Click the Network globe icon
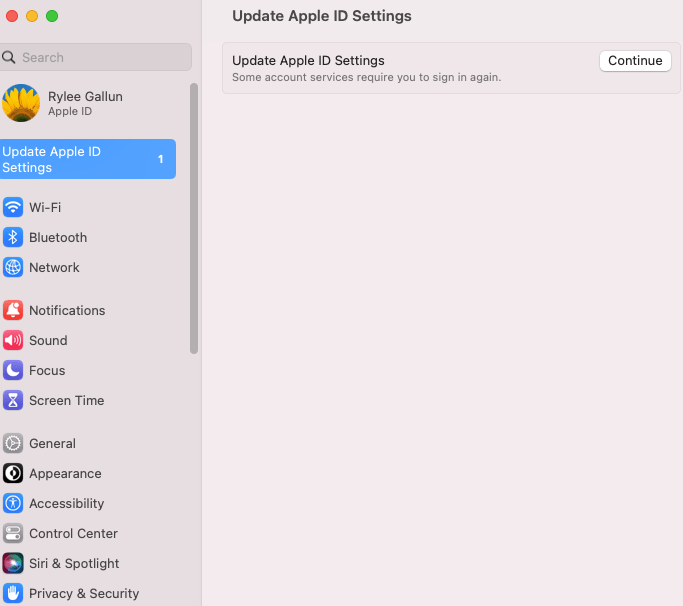 click(x=13, y=267)
